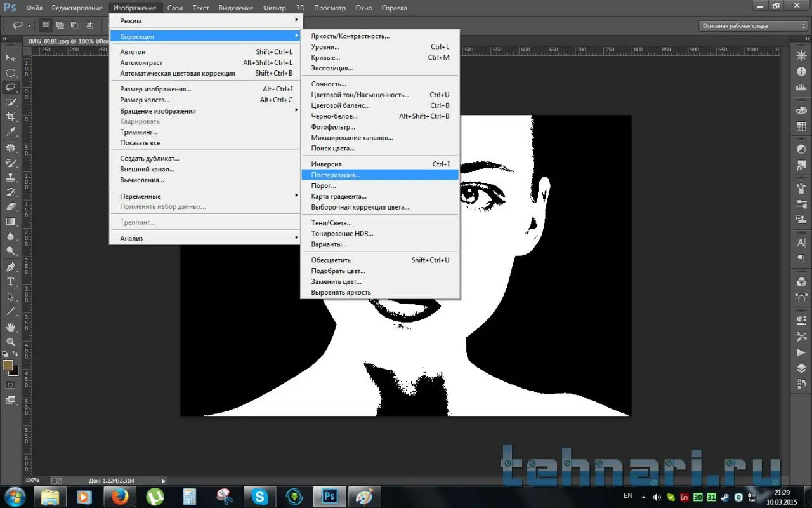Select the Eraser tool
This screenshot has height=508, width=812.
tap(11, 206)
